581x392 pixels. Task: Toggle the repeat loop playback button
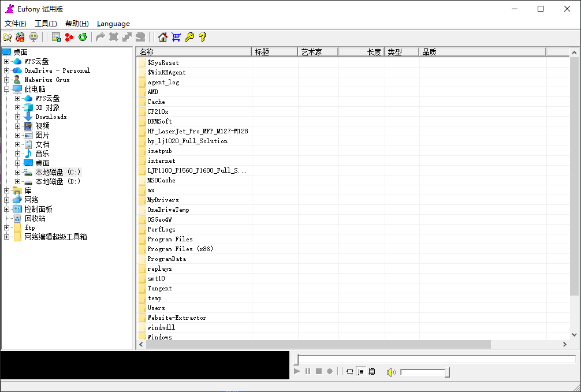point(349,371)
